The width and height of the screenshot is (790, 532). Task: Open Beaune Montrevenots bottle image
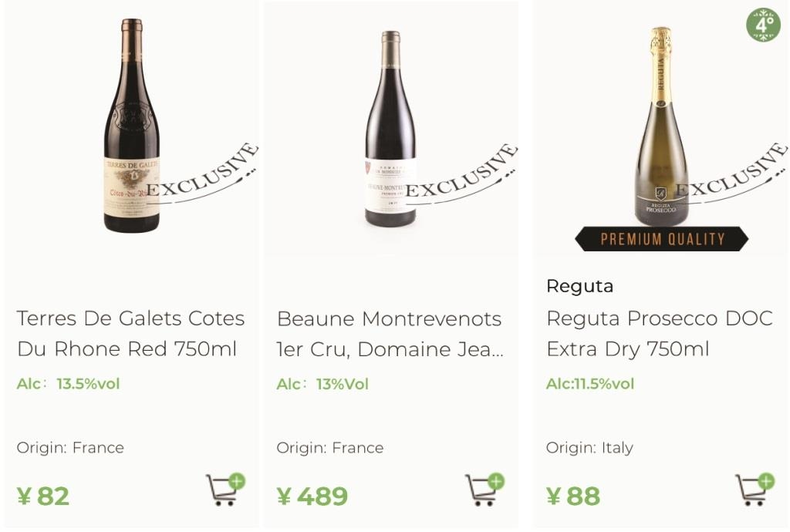390,128
